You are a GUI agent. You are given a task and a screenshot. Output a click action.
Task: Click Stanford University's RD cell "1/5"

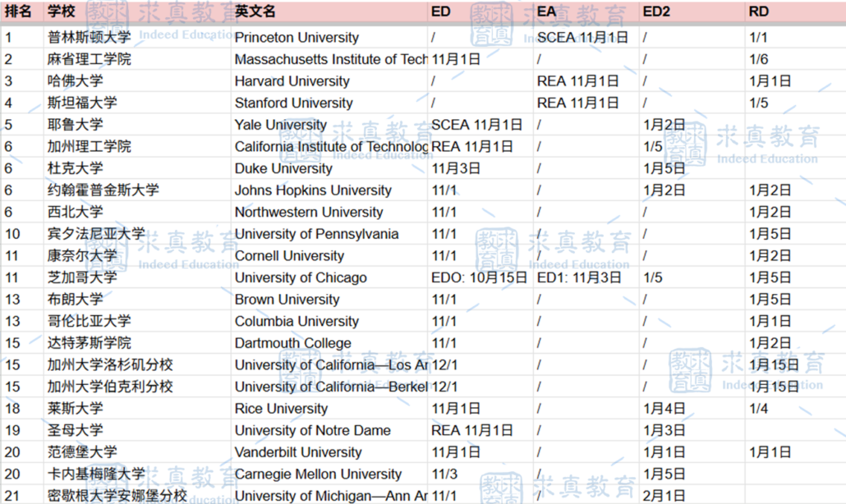[759, 103]
